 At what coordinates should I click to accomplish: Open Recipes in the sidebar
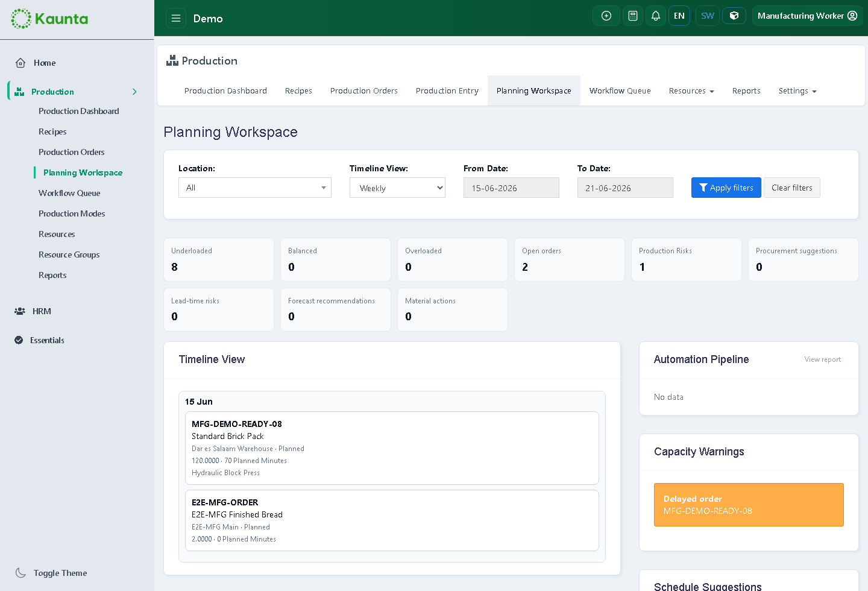pos(52,131)
